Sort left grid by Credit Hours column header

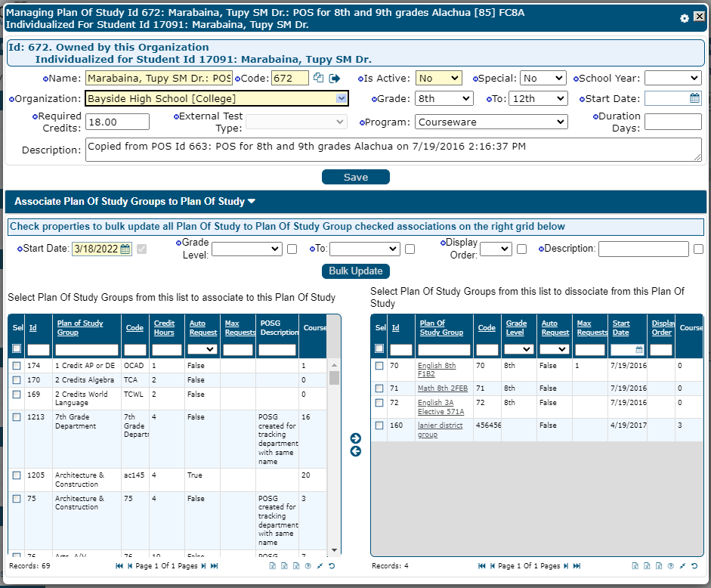[x=164, y=328]
